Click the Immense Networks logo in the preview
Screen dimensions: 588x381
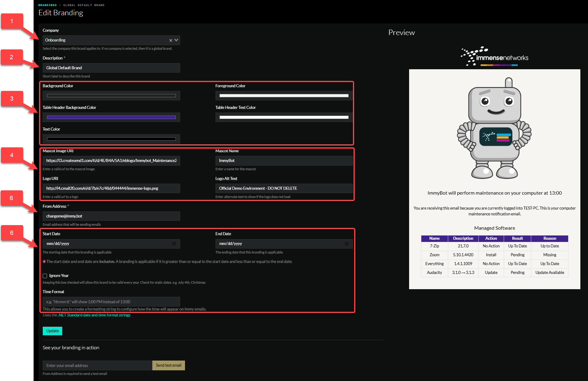click(x=495, y=56)
